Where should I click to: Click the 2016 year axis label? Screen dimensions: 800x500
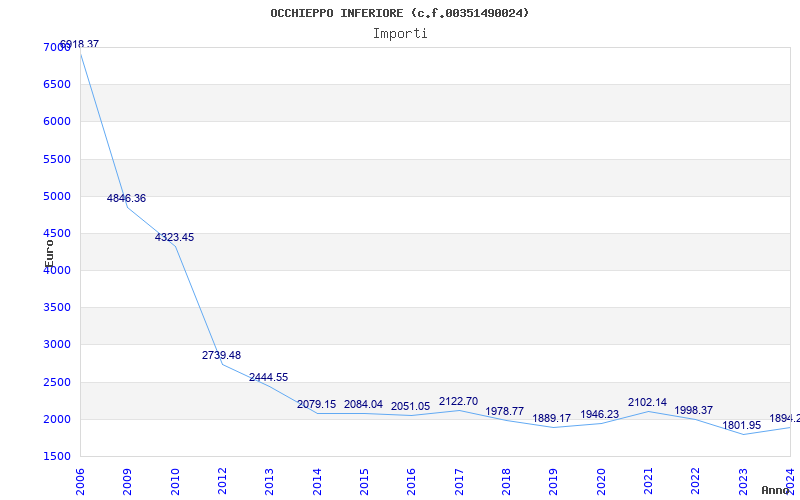[411, 482]
